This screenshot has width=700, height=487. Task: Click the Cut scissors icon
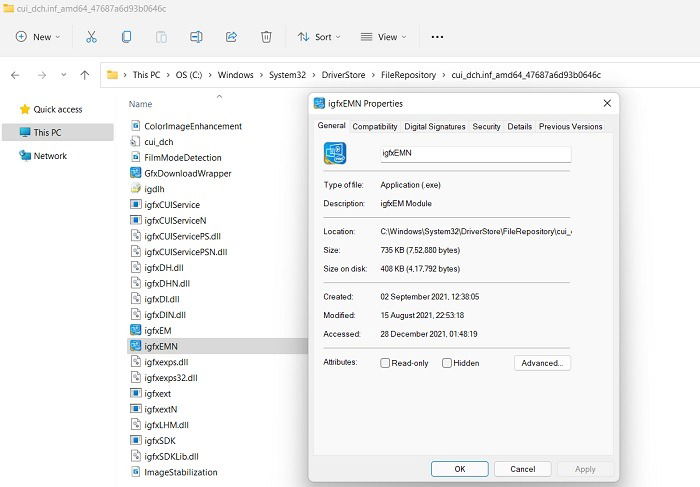coord(91,37)
